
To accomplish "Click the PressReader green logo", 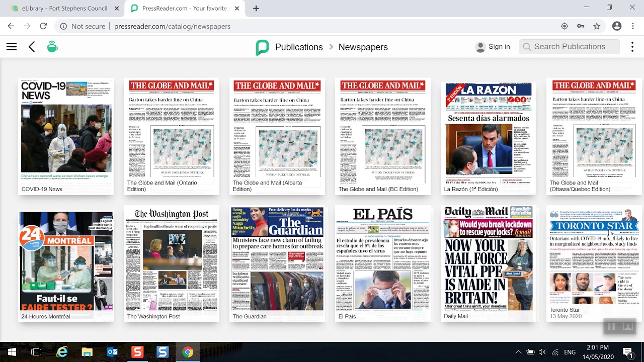I will [262, 47].
